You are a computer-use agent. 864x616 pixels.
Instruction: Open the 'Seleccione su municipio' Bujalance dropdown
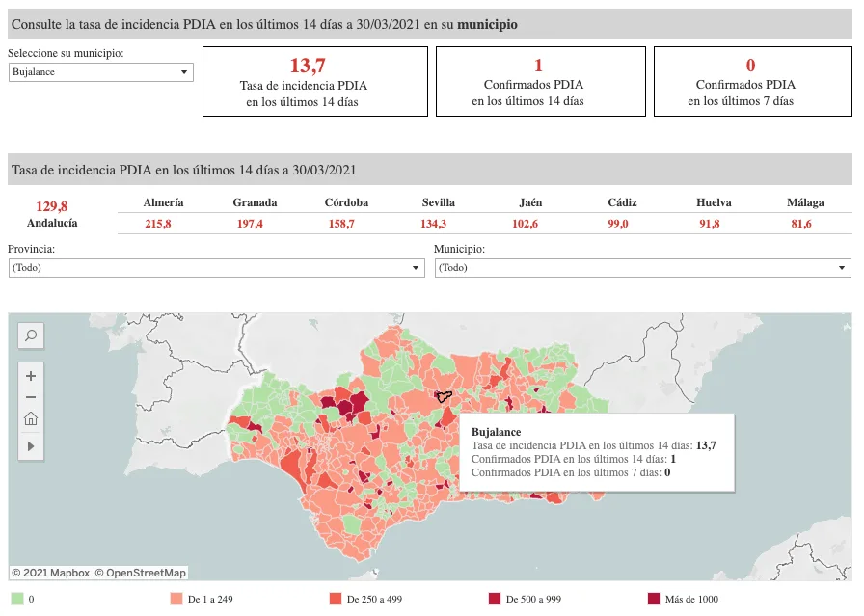pos(101,72)
